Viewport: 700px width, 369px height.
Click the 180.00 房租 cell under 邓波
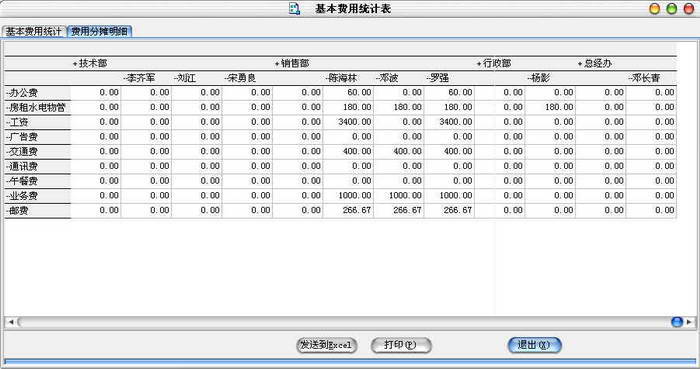click(x=399, y=107)
